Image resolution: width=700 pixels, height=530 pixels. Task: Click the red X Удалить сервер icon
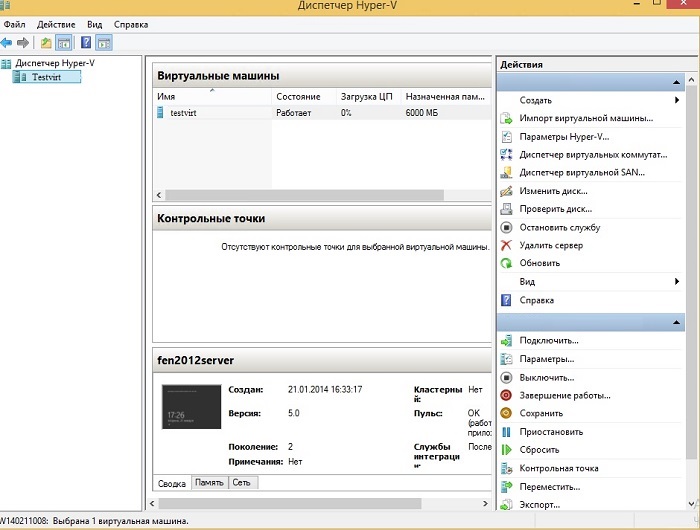506,245
